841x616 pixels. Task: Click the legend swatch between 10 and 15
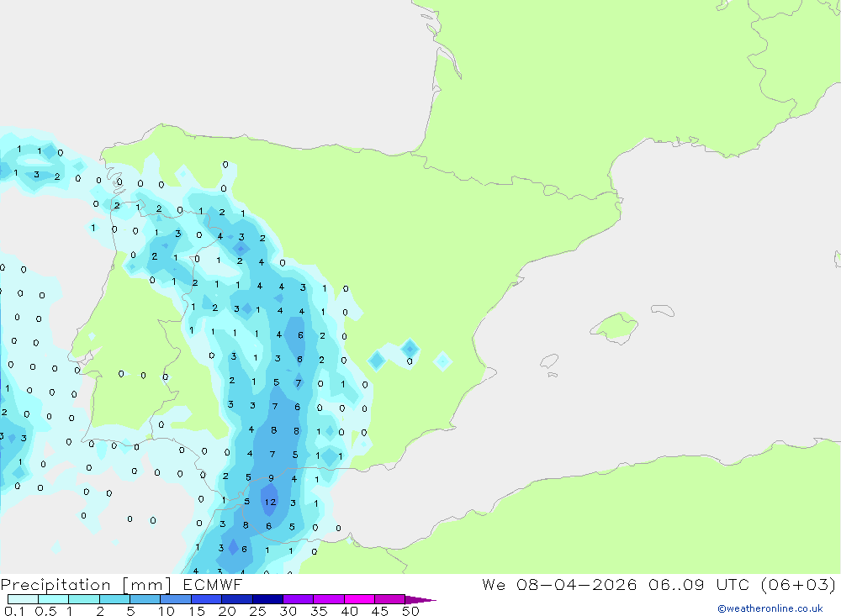[x=176, y=599]
